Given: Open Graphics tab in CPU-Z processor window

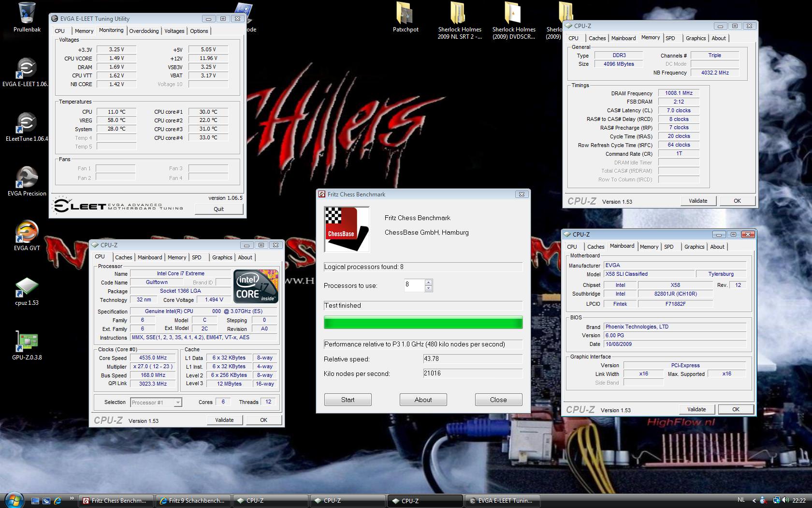Looking at the screenshot, I should pyautogui.click(x=222, y=257).
